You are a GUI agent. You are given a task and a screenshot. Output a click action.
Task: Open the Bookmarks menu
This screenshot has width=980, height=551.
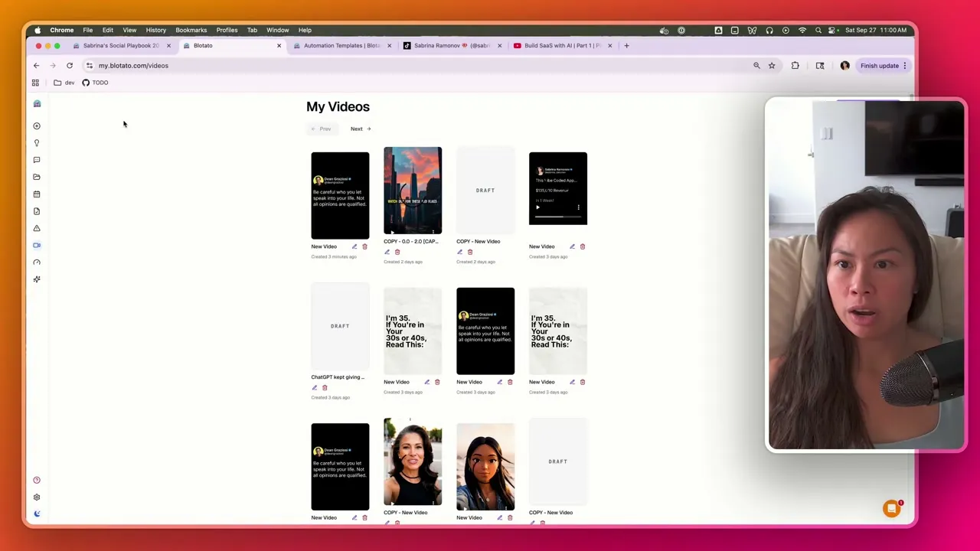tap(191, 30)
